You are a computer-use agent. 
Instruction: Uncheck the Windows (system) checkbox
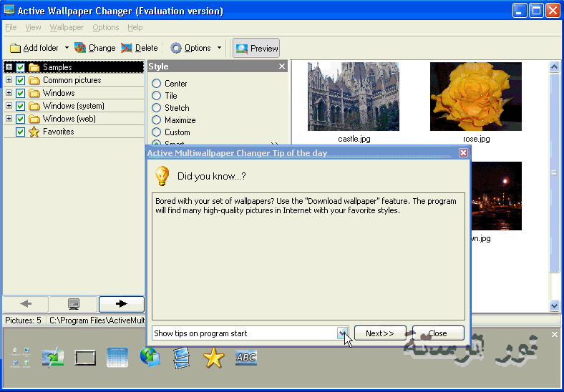point(21,106)
